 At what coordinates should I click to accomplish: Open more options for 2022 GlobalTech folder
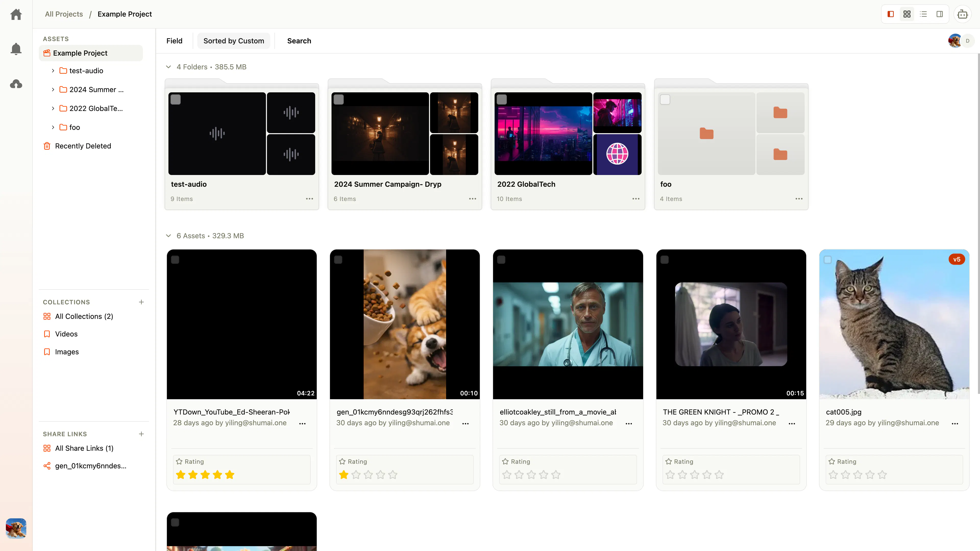pos(636,198)
